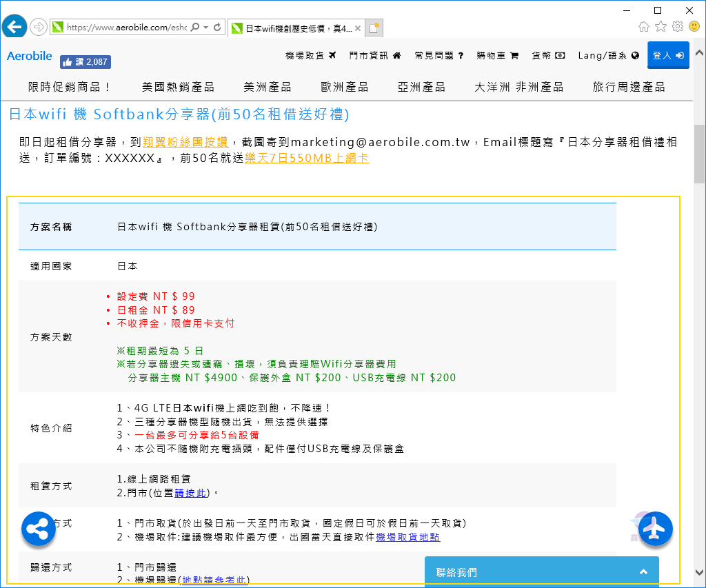Open 歐洲產品 category
The image size is (706, 588).
(x=345, y=87)
